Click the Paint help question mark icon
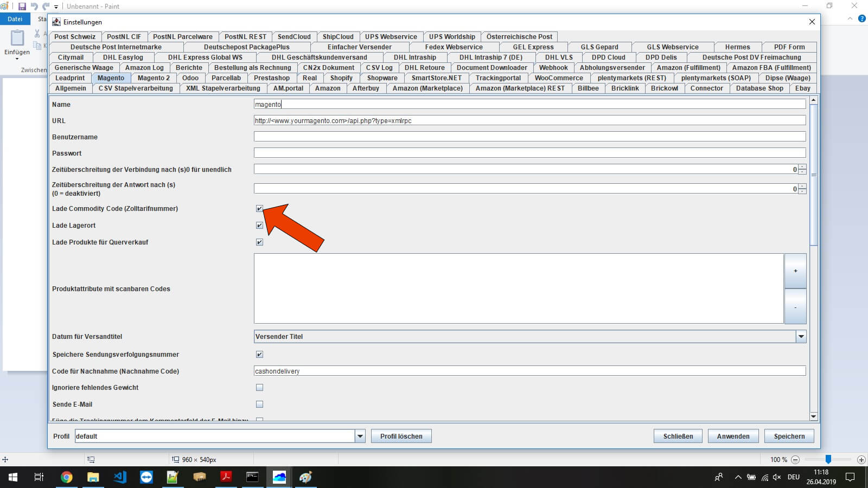Viewport: 868px width, 488px height. [x=862, y=19]
